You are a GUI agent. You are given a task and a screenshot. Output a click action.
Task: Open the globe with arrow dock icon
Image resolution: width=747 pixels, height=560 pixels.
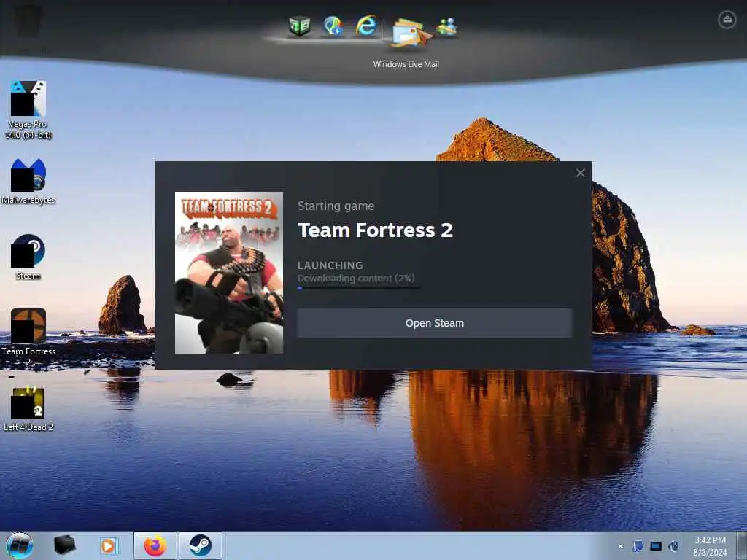(333, 26)
